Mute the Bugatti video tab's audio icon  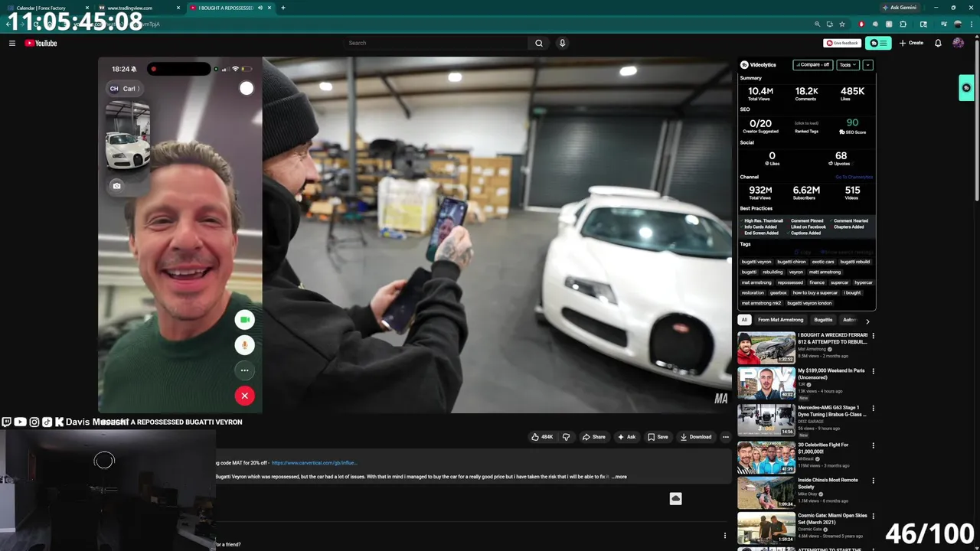tap(260, 8)
